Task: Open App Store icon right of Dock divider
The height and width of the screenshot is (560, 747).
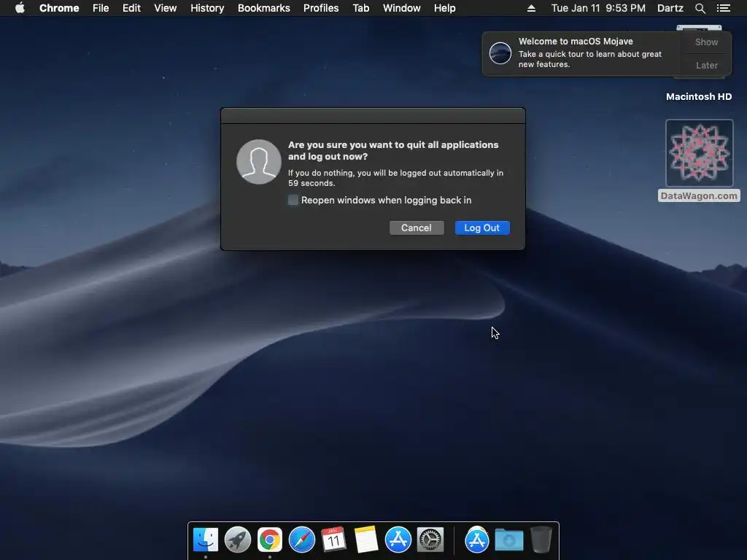Action: pos(477,540)
